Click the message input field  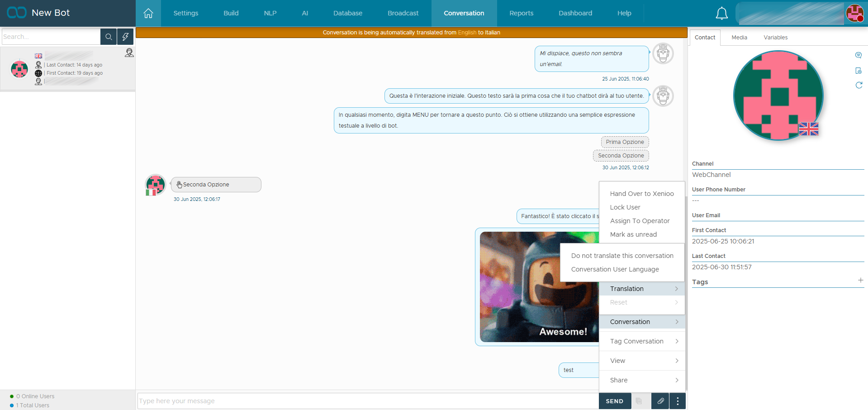[x=367, y=401]
